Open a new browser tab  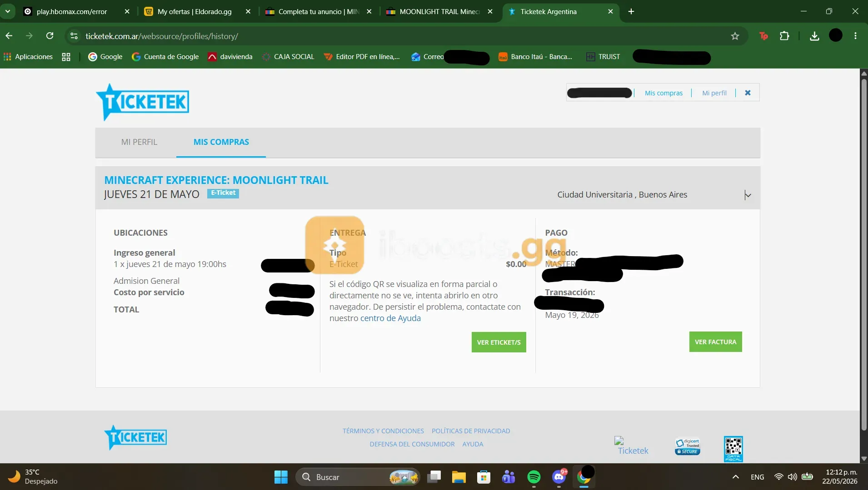(x=631, y=12)
